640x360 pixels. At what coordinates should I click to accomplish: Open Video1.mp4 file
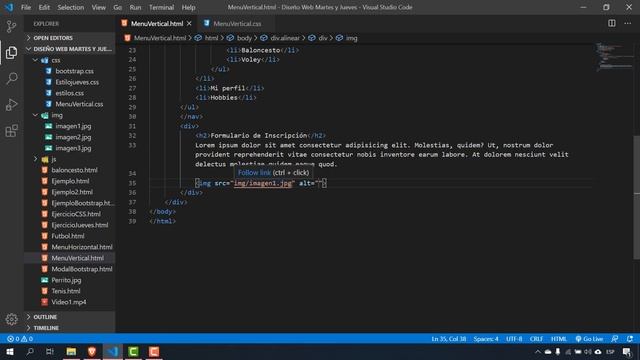pos(70,302)
